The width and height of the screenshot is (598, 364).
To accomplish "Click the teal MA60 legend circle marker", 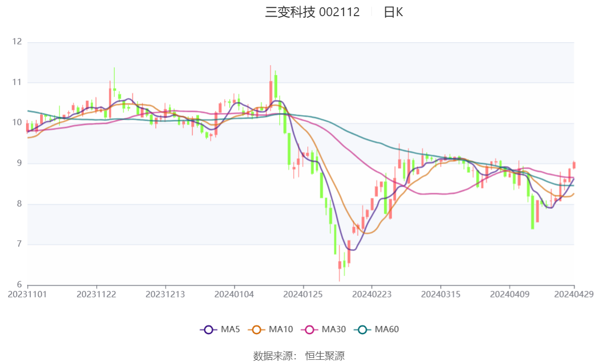I will click(363, 329).
